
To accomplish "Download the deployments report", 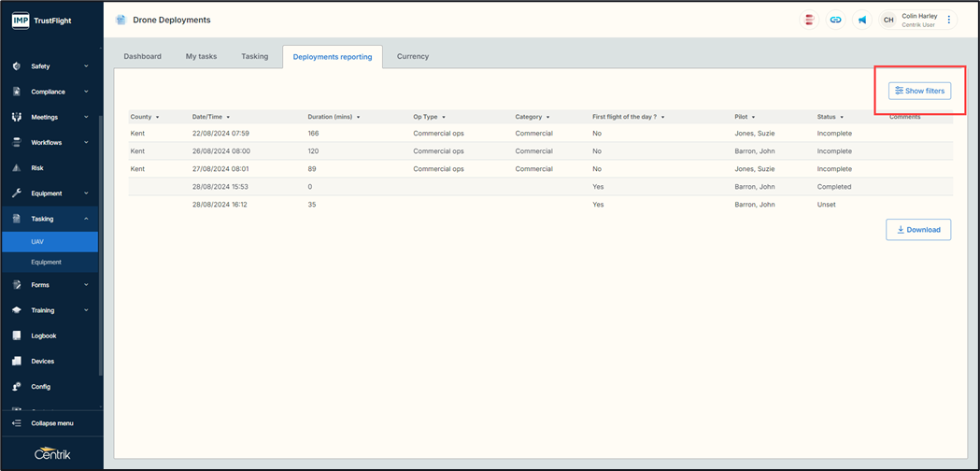I will click(x=917, y=230).
